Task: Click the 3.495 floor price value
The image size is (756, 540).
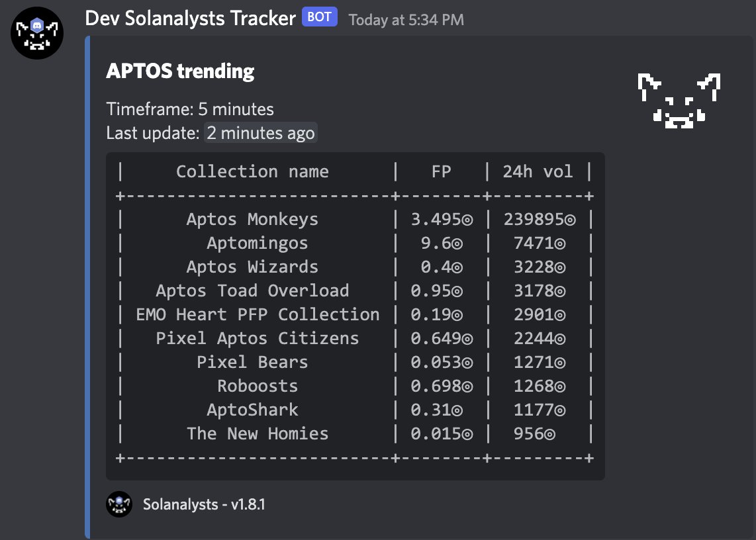Action: [x=442, y=220]
